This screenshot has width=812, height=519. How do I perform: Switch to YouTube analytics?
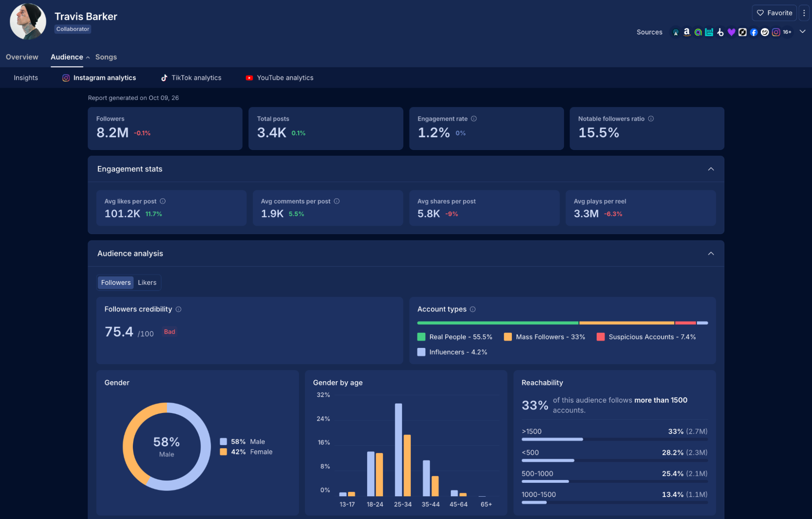(x=279, y=78)
